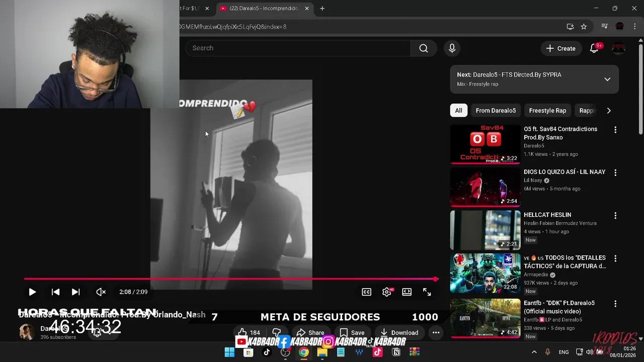
Task: Play the paused YouTube video
Action: tap(32, 292)
